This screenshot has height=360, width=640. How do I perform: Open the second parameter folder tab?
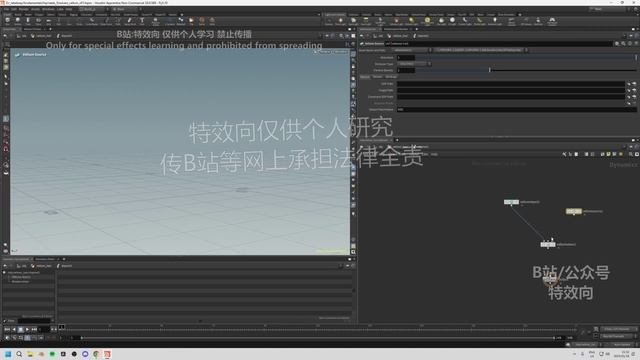(378, 77)
